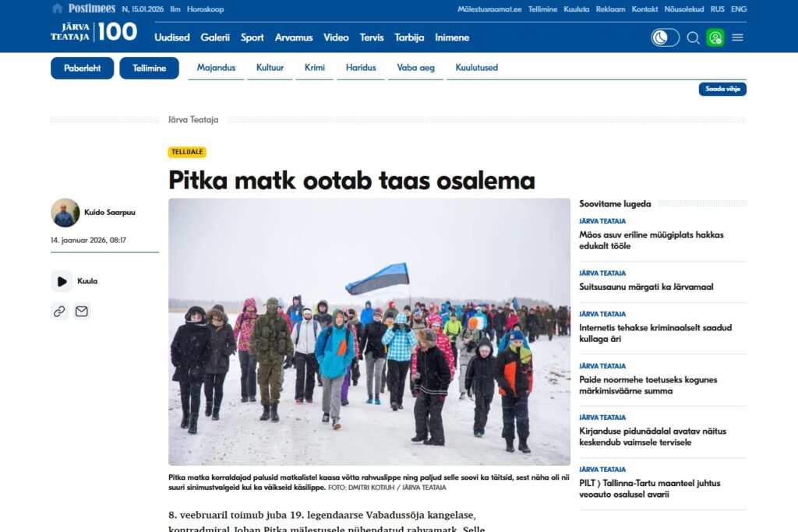The height and width of the screenshot is (532, 798).
Task: Click the Postimees home icon
Action: [x=57, y=9]
